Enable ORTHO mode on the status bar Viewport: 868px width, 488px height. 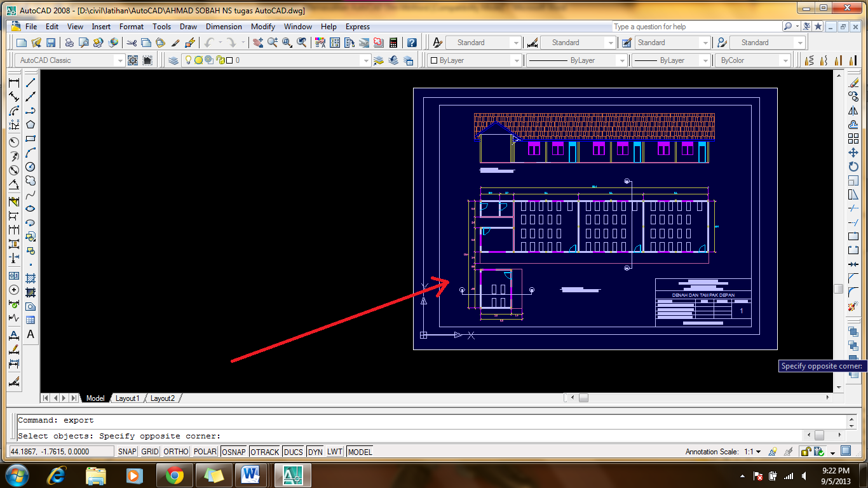(x=175, y=451)
